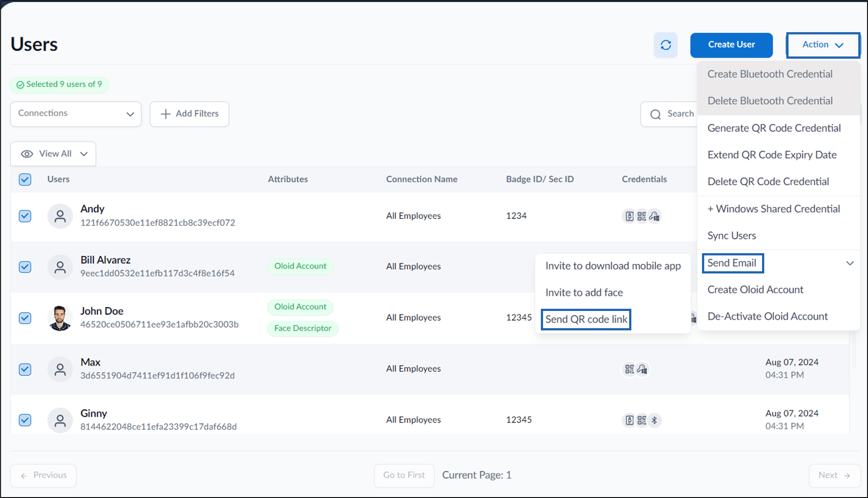This screenshot has height=498, width=868.
Task: Open the Connections dropdown
Action: click(x=76, y=114)
